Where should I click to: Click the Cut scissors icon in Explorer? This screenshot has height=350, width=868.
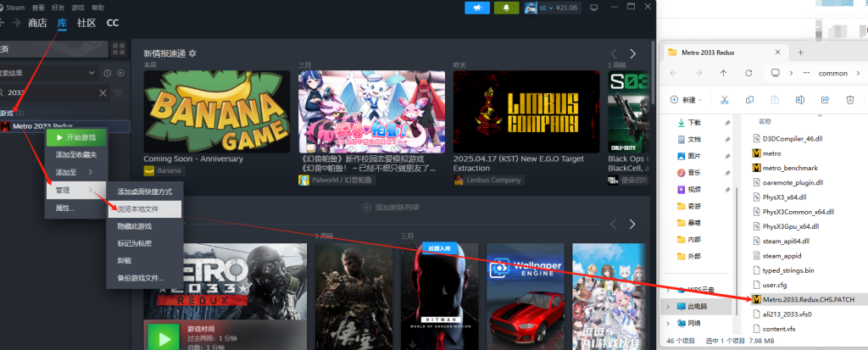point(724,100)
